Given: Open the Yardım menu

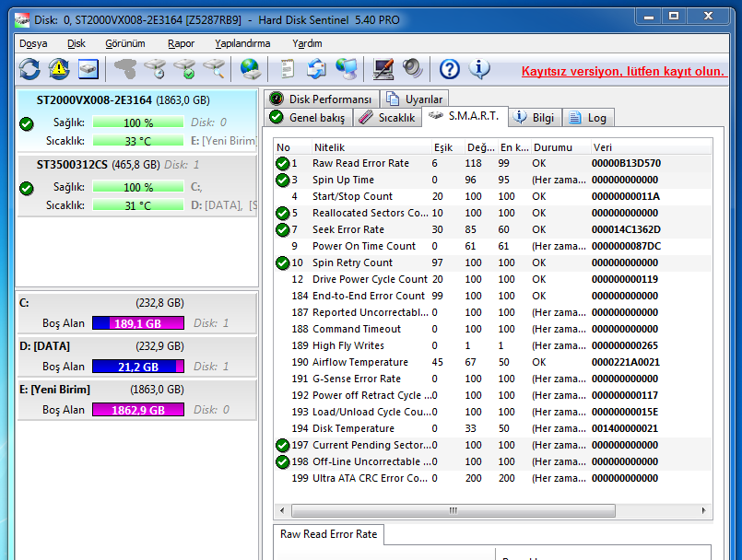Looking at the screenshot, I should 307,43.
